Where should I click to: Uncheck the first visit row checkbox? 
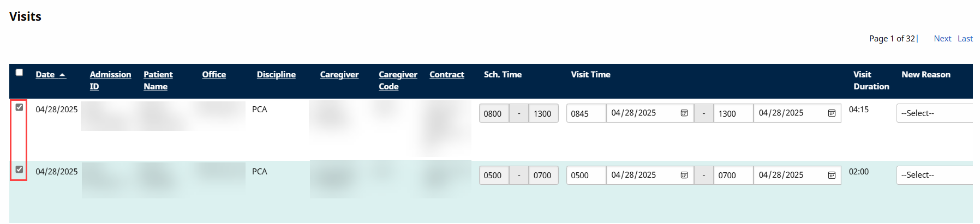(x=20, y=107)
